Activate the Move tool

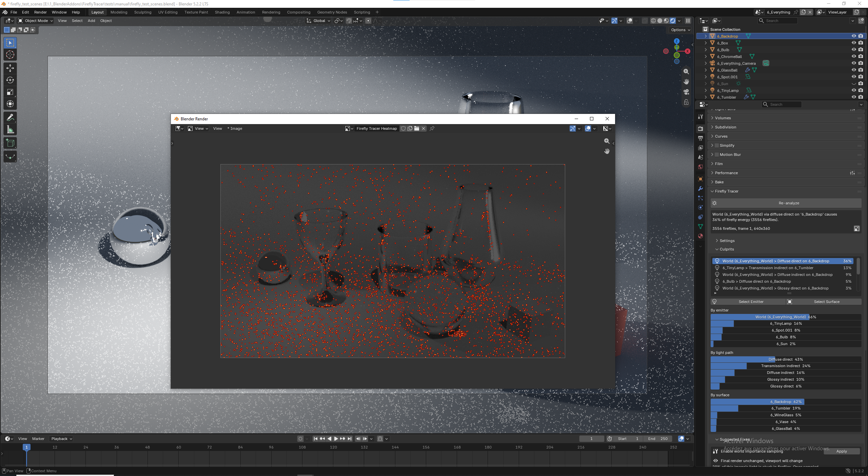[10, 68]
